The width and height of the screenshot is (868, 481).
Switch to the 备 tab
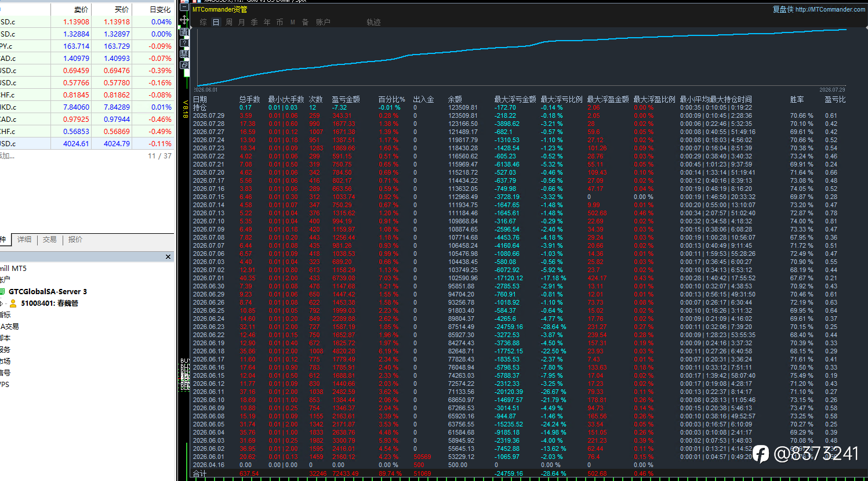point(305,22)
